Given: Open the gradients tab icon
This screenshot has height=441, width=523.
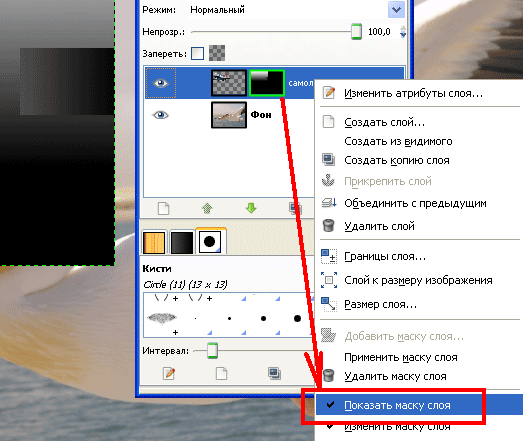Looking at the screenshot, I should [x=182, y=243].
